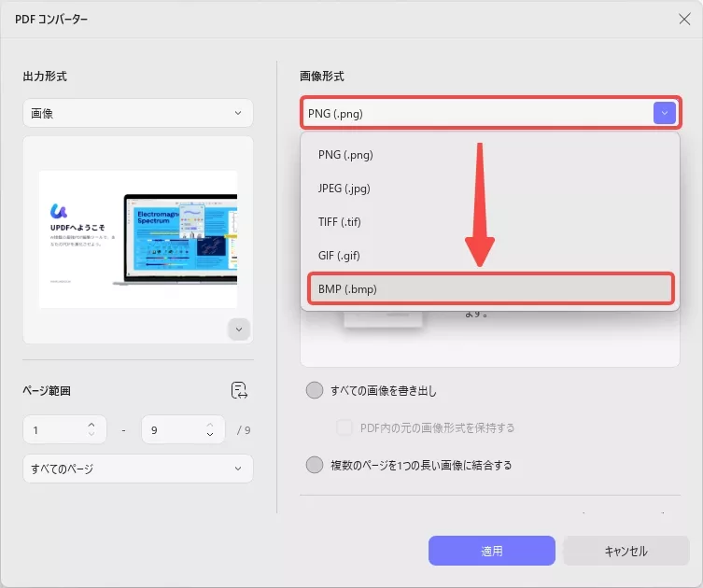
Task: Click the end page field showing 9
Action: 183,429
